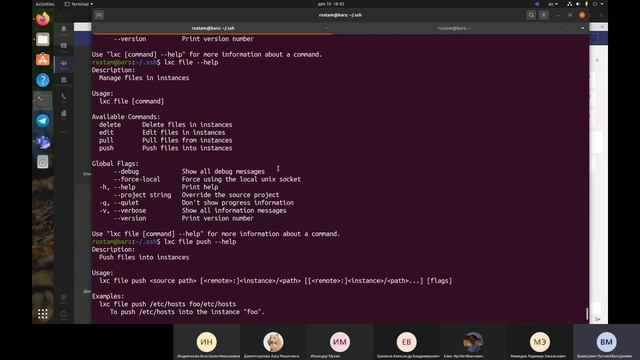Click the '-v, --verbose' flag text
Screen dimensions: 640x360
click(x=122, y=211)
